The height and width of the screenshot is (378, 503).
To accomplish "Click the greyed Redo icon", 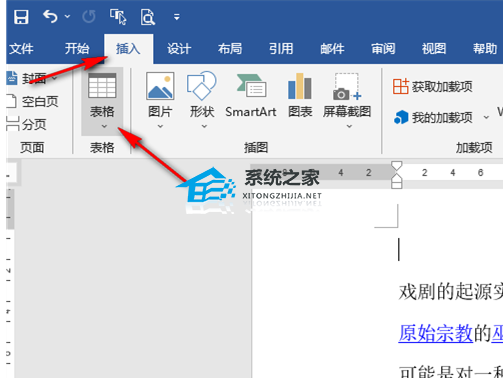I will (89, 16).
